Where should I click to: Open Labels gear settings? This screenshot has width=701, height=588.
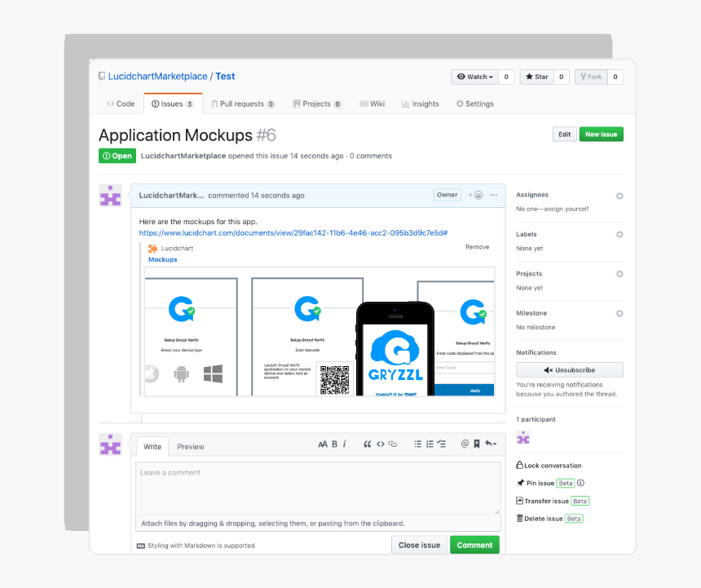(x=619, y=234)
